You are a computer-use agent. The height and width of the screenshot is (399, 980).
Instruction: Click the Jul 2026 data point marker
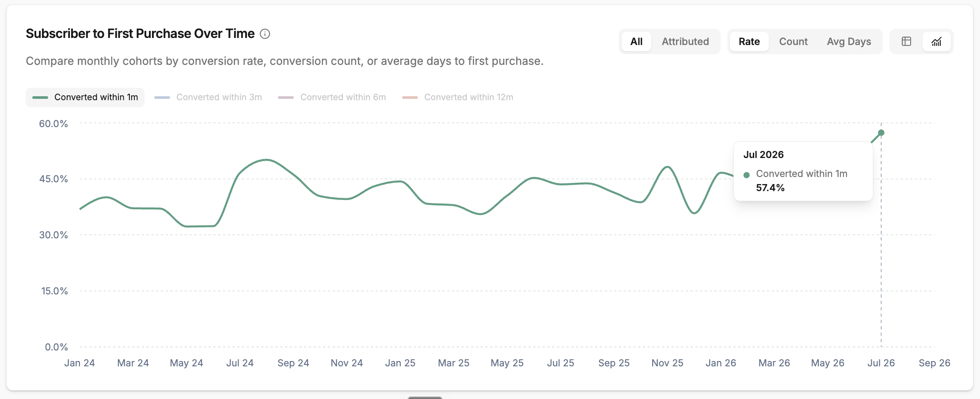tap(881, 133)
